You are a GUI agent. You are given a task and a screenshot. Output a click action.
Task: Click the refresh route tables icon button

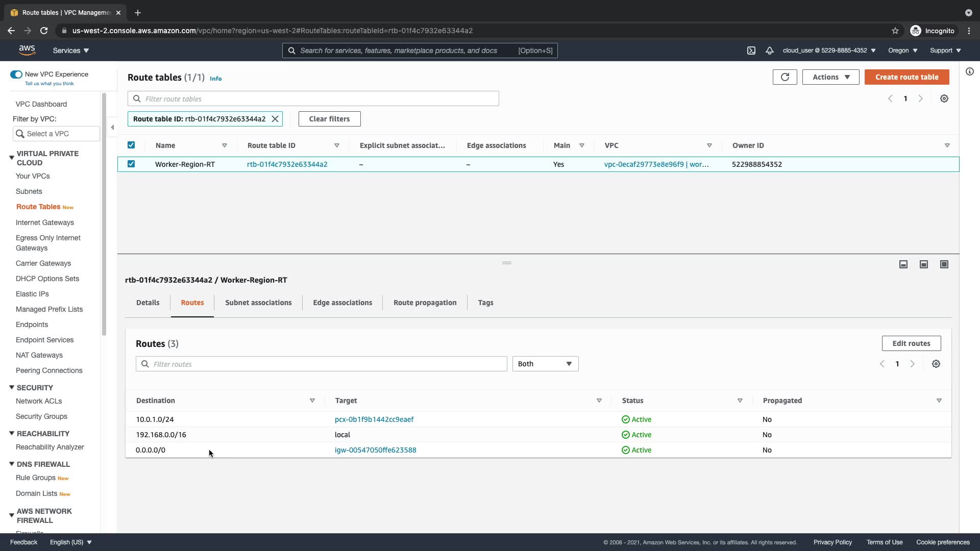pyautogui.click(x=785, y=77)
